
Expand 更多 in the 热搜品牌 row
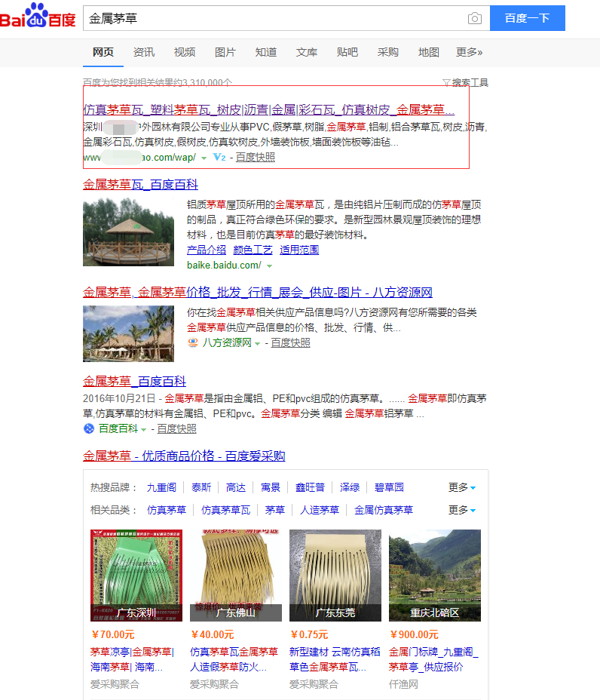click(x=462, y=487)
